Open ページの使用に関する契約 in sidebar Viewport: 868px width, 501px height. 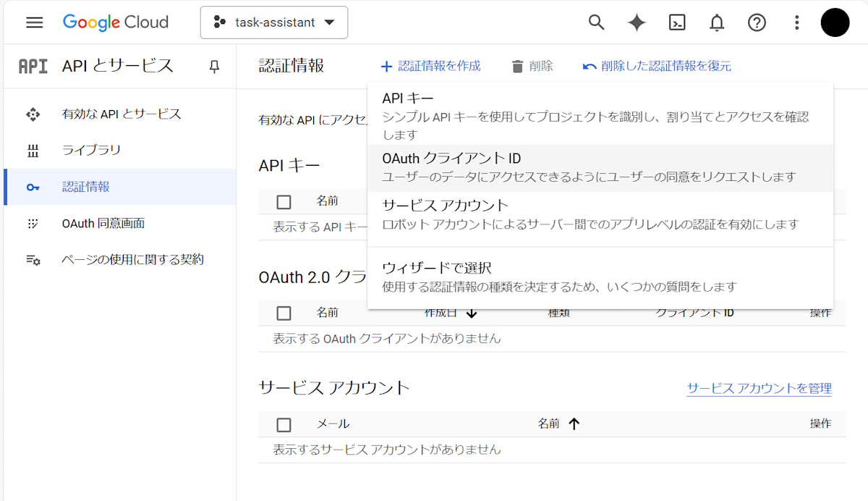[x=132, y=260]
